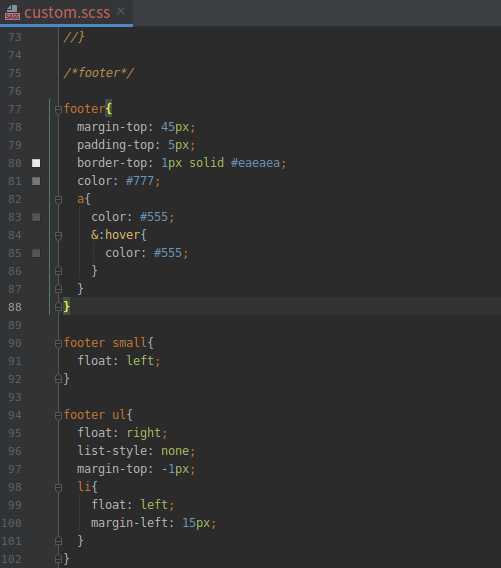
Task: Click the footer small selector
Action: [x=105, y=343]
